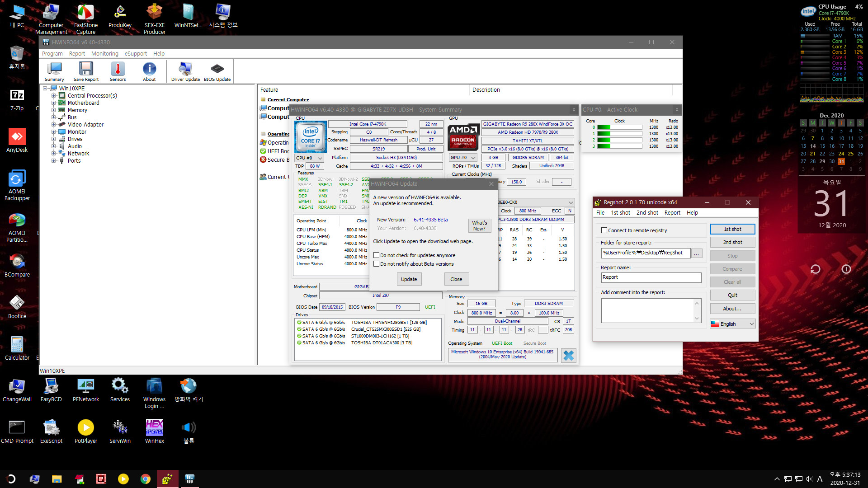This screenshot has width=868, height=488.
Task: Open BCompare desktop shortcut
Action: [17, 265]
